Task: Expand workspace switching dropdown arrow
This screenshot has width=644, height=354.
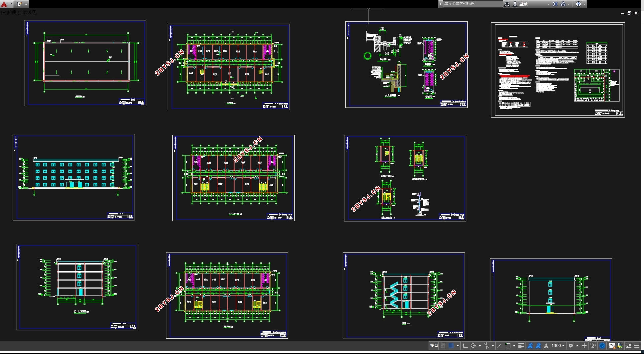Action: (577, 346)
